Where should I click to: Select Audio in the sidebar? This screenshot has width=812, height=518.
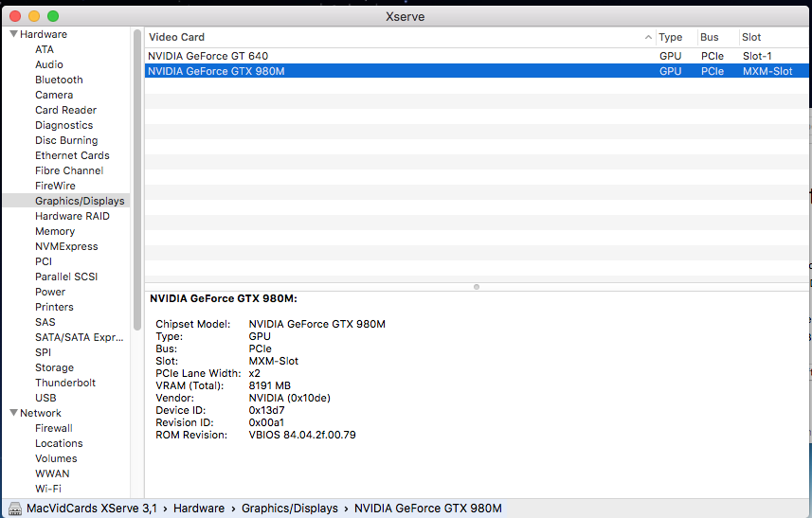[x=49, y=64]
